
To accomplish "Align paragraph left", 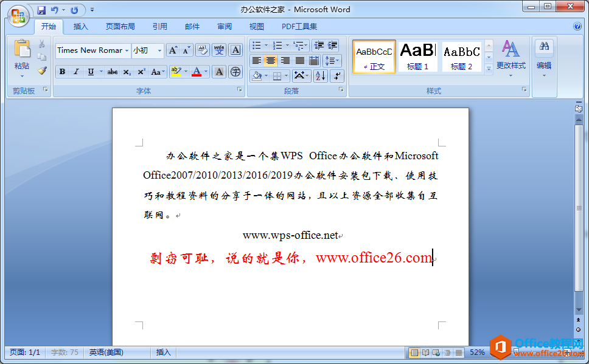I will pos(257,60).
